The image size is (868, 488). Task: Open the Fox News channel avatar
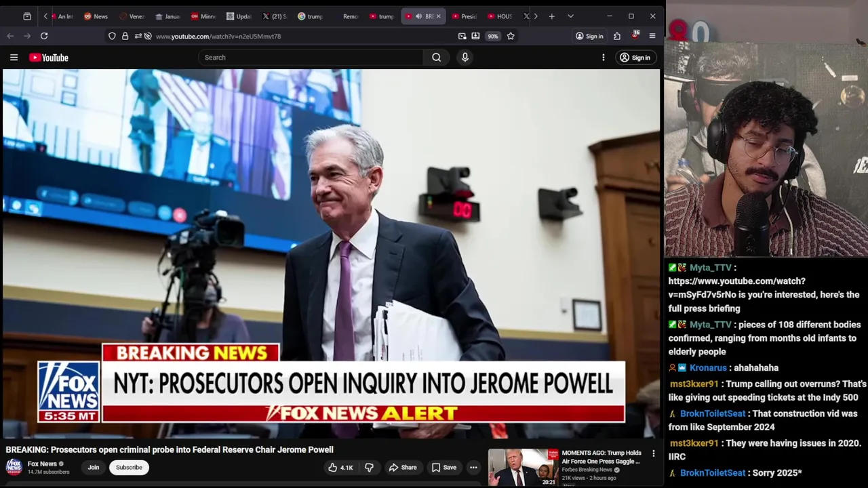(14, 467)
